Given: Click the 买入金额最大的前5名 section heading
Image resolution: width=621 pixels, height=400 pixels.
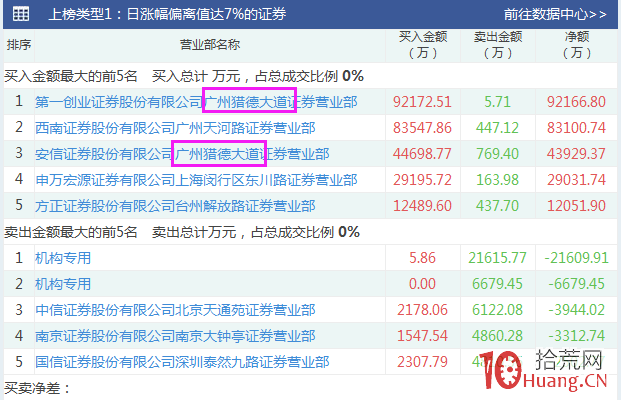Looking at the screenshot, I should pyautogui.click(x=70, y=76).
